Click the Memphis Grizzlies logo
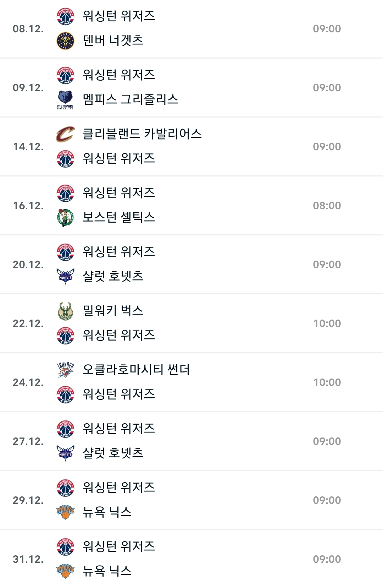Viewport: 383px width, 588px height. click(x=66, y=99)
